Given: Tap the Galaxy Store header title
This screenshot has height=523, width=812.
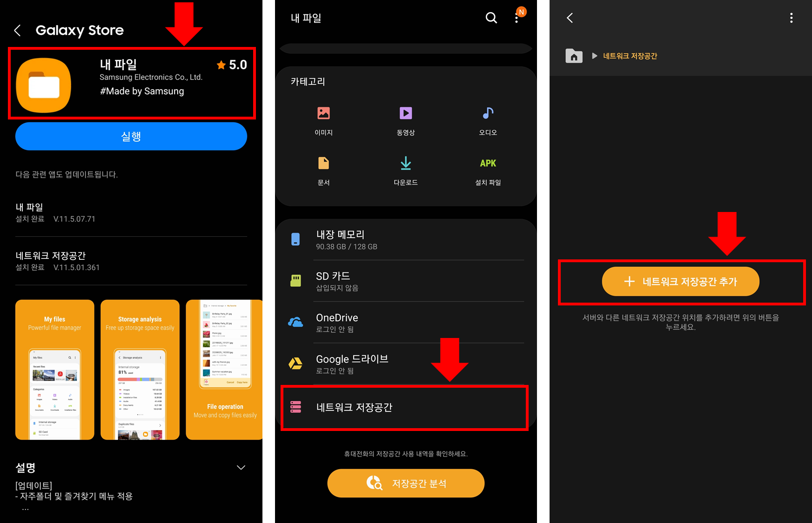Looking at the screenshot, I should pyautogui.click(x=80, y=31).
